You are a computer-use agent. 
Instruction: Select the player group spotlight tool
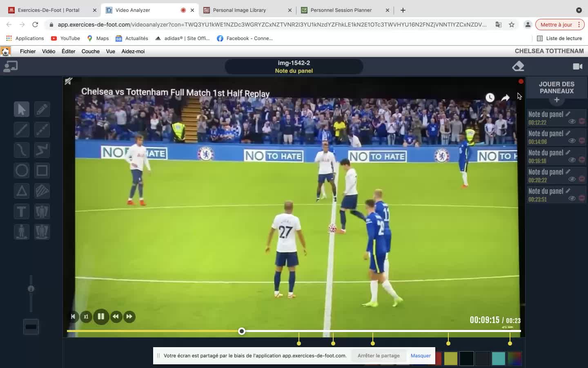tap(42, 232)
